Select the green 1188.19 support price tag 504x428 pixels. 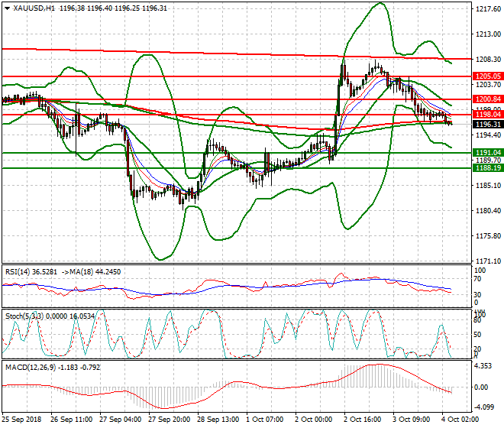coord(487,167)
